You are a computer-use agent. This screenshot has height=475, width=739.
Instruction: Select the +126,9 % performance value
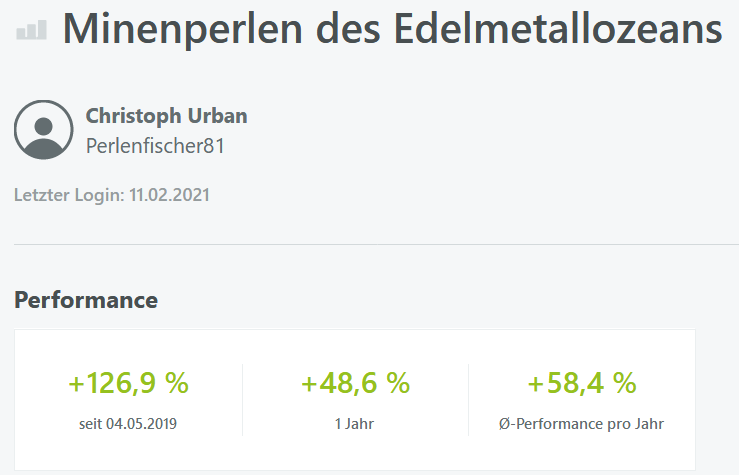[x=128, y=383]
